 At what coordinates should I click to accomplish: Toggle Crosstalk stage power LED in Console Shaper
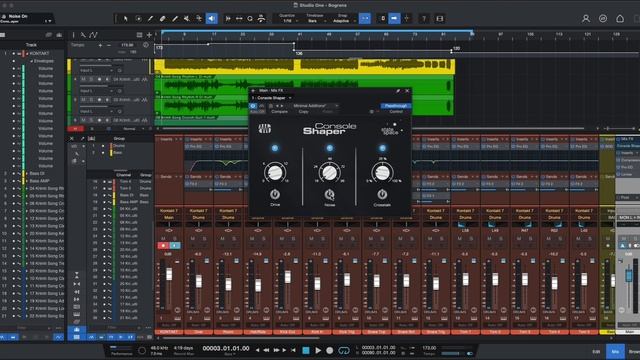[382, 148]
